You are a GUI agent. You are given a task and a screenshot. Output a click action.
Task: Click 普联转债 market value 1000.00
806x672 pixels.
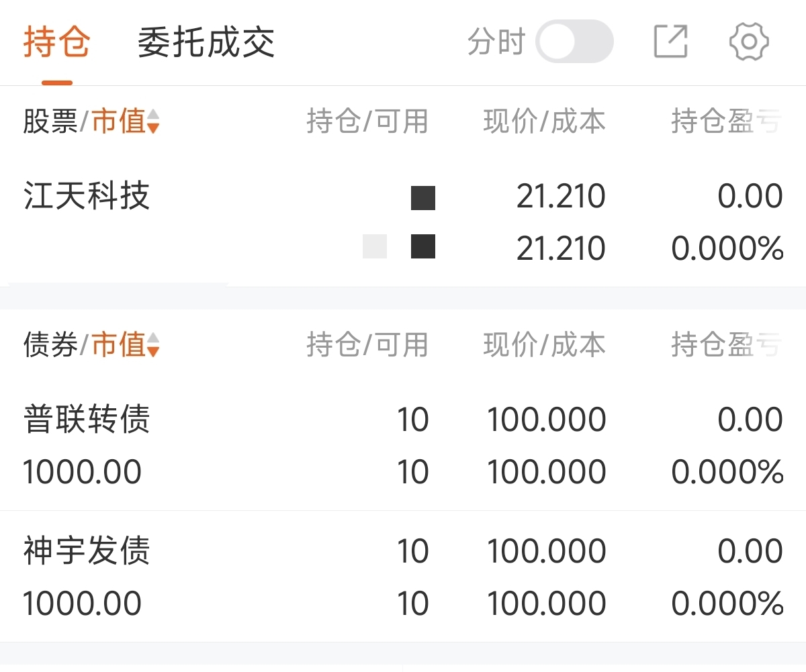coord(82,472)
